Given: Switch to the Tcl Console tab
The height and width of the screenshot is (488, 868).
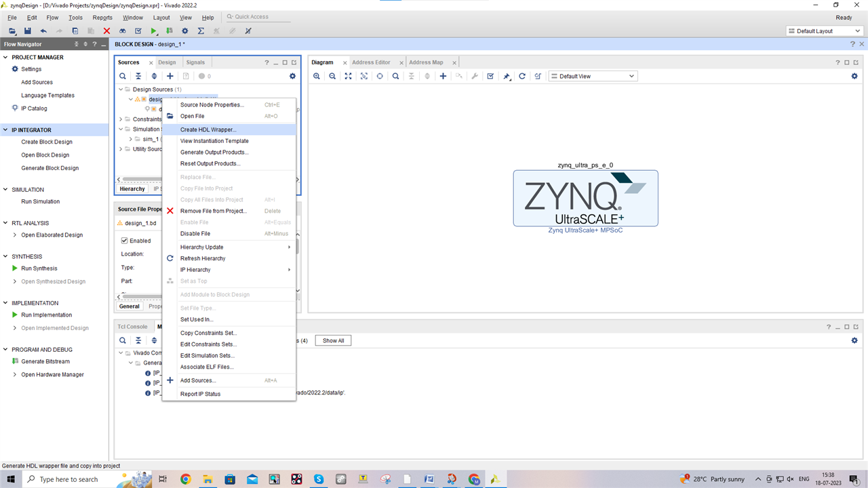Looking at the screenshot, I should pyautogui.click(x=132, y=327).
